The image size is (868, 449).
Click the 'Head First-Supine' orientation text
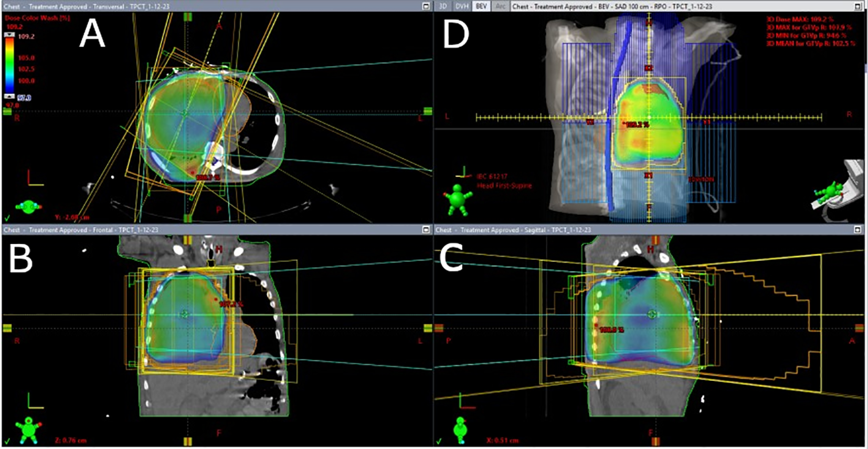tap(504, 185)
